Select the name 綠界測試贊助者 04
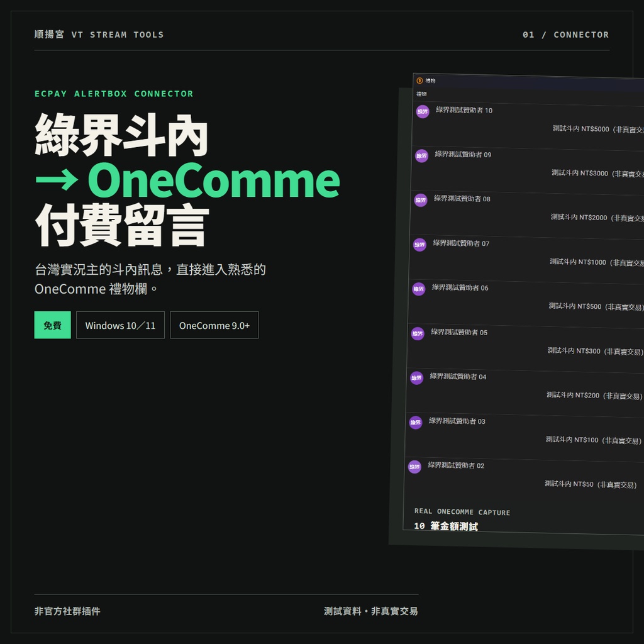Screen dimensions: 644x644 click(458, 376)
